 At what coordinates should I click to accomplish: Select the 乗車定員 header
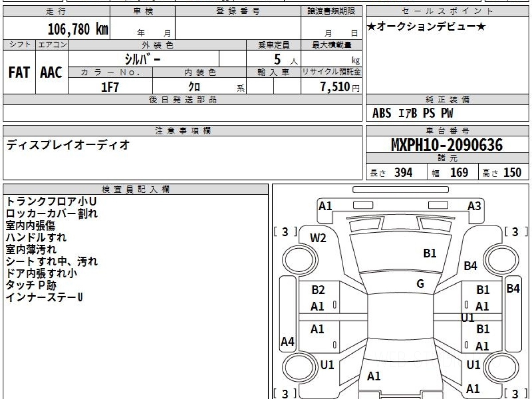click(274, 45)
